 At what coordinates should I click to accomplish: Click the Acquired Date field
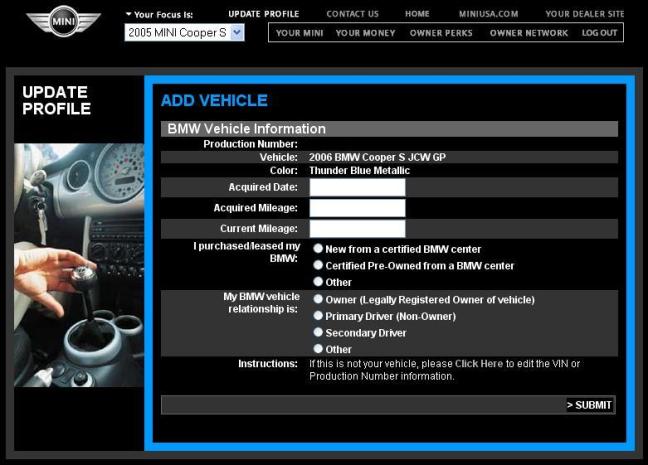tap(357, 187)
